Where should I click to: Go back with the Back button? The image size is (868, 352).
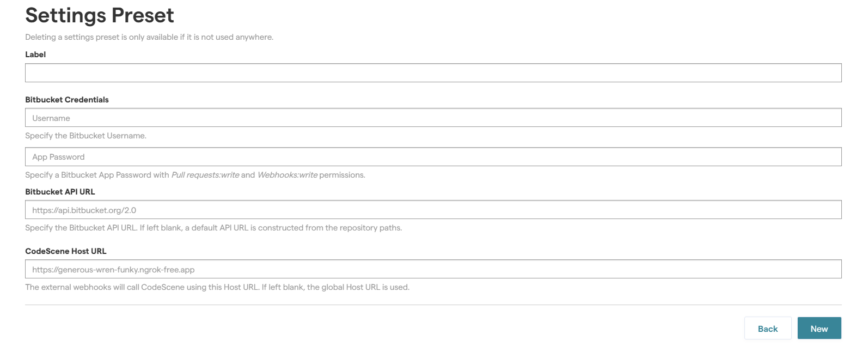pyautogui.click(x=768, y=329)
